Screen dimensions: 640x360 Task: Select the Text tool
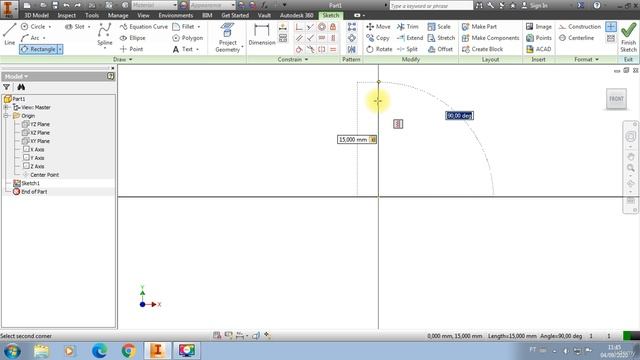click(x=182, y=49)
